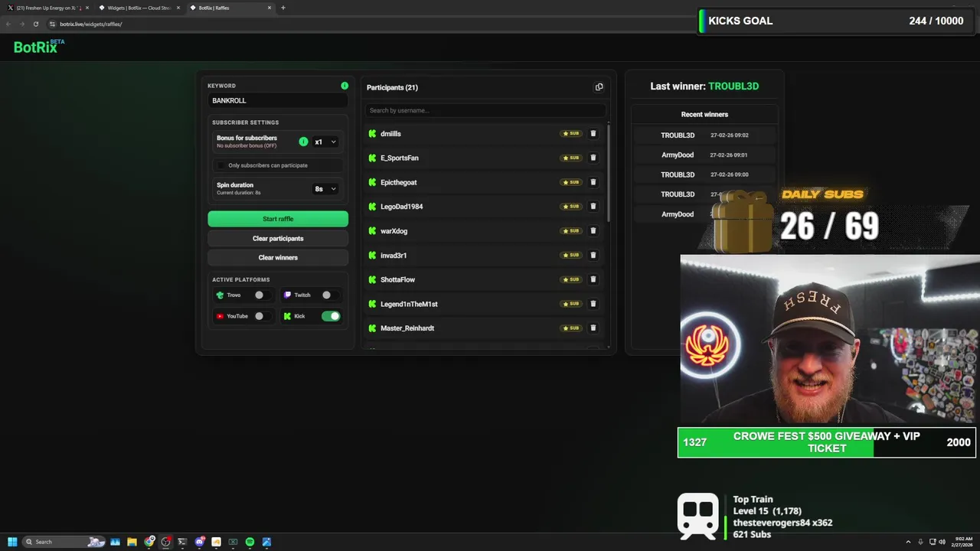Click Clear participants button
The image size is (980, 551).
278,238
